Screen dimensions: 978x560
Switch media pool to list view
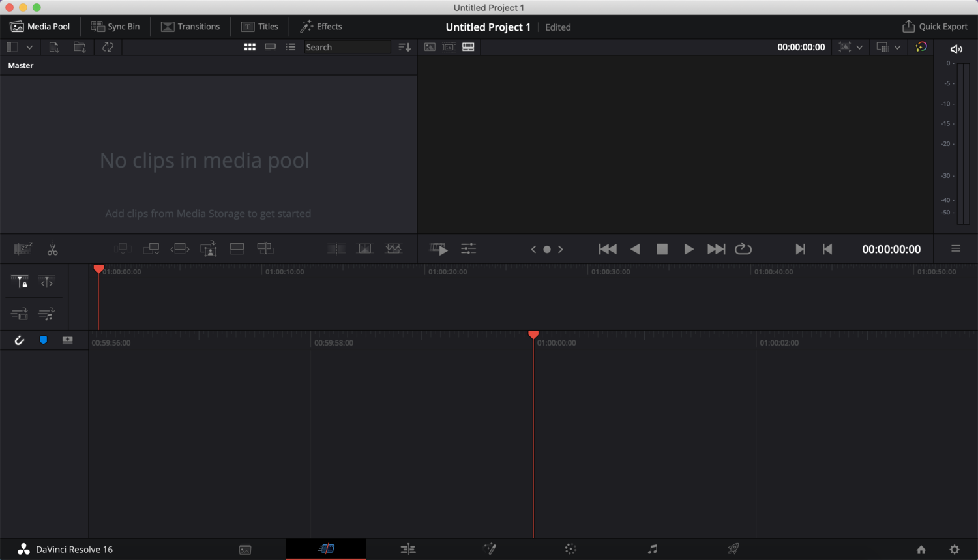(x=291, y=47)
